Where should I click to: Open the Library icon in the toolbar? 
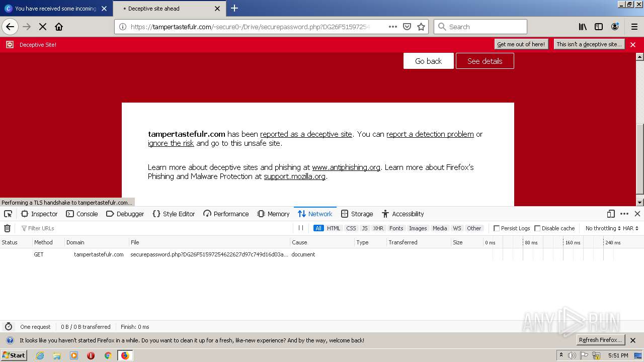point(583,27)
